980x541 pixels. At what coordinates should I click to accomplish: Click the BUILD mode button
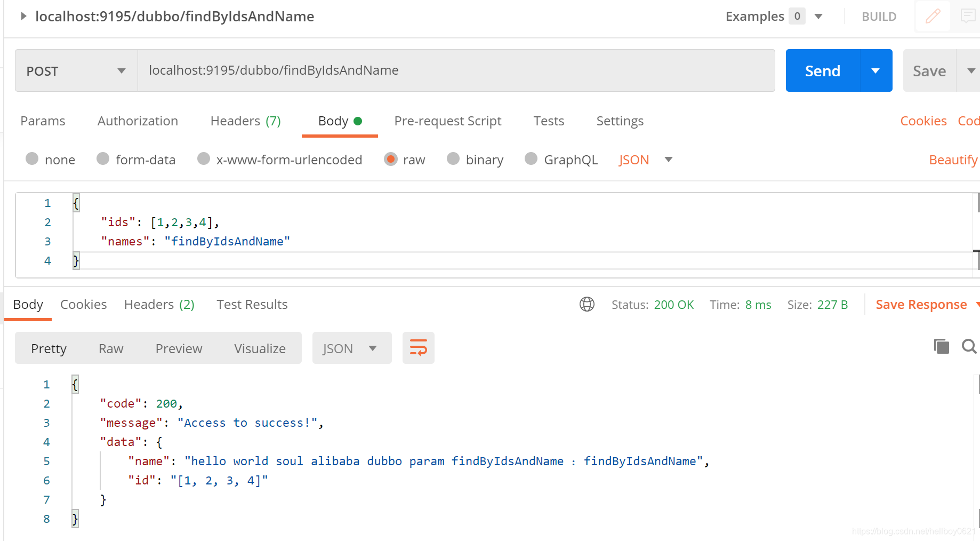[879, 17]
